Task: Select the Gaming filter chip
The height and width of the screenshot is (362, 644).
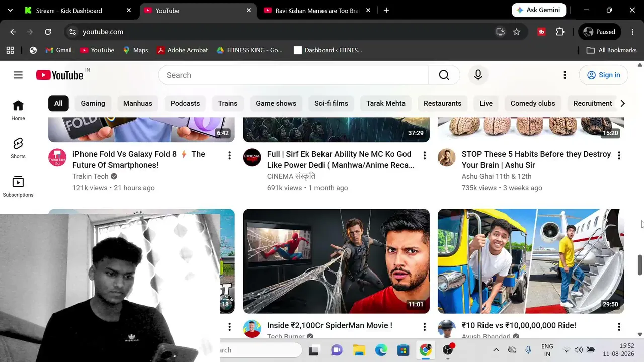Action: pos(93,103)
